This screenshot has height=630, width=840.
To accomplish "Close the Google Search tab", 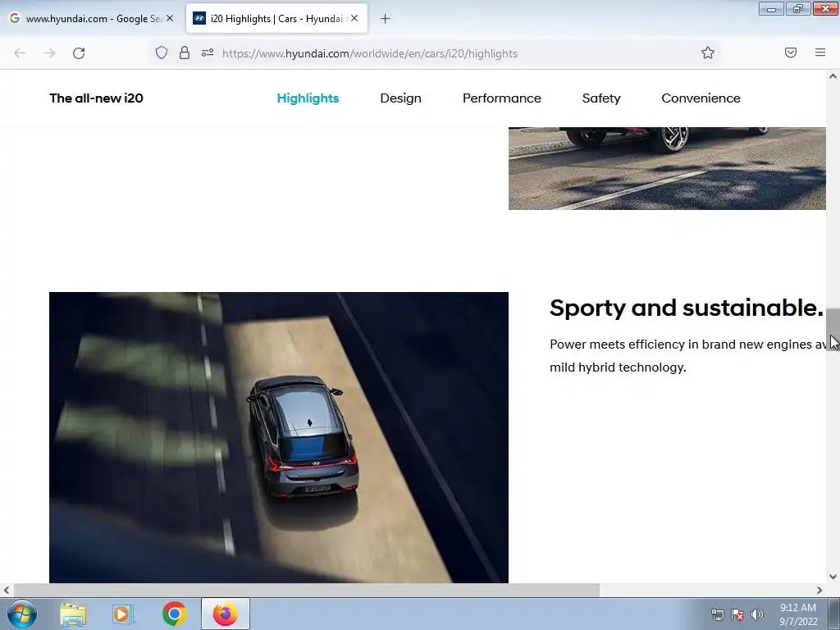I will [170, 18].
